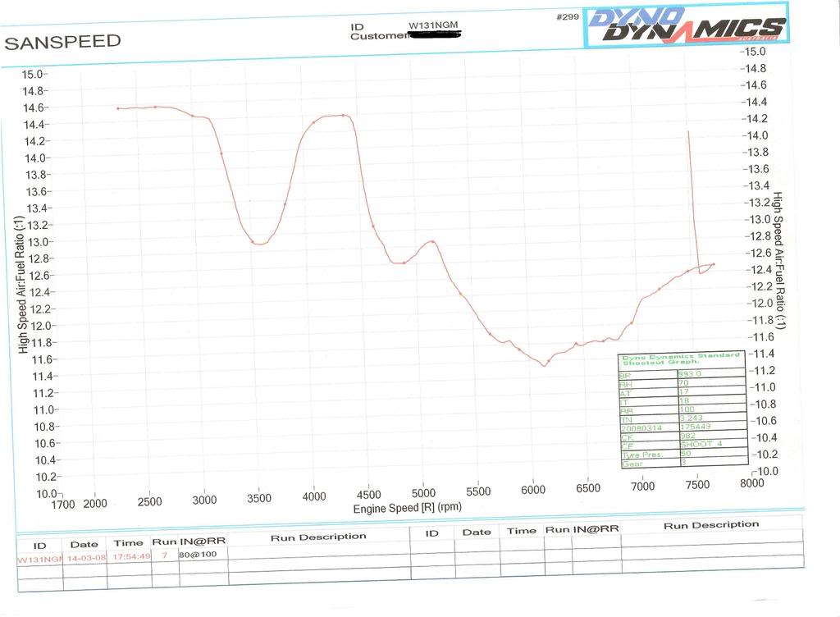Select the Dyno Dynamics Standard Shootout Graph heading
The height and width of the screenshot is (617, 840).
681,359
